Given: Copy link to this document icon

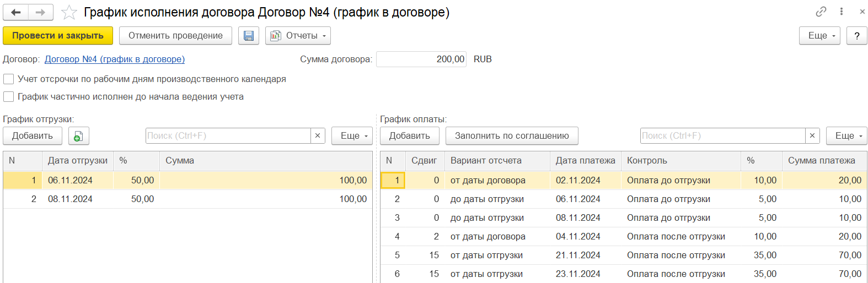Looking at the screenshot, I should pyautogui.click(x=821, y=12).
